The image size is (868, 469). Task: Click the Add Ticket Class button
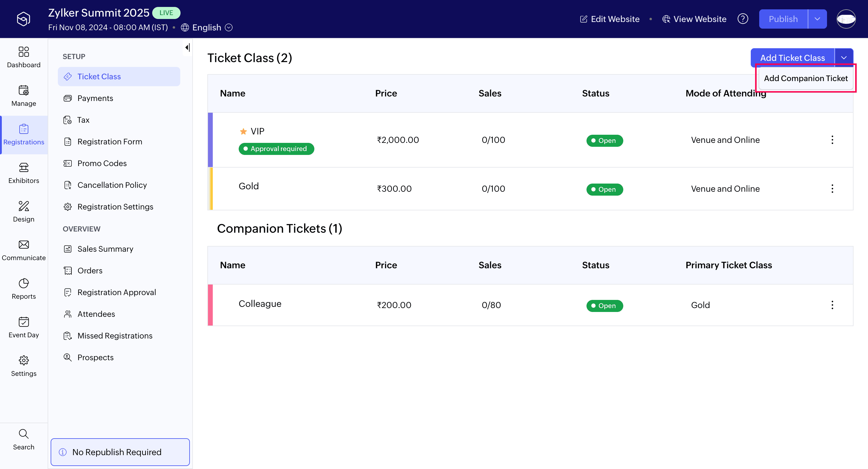coord(792,58)
